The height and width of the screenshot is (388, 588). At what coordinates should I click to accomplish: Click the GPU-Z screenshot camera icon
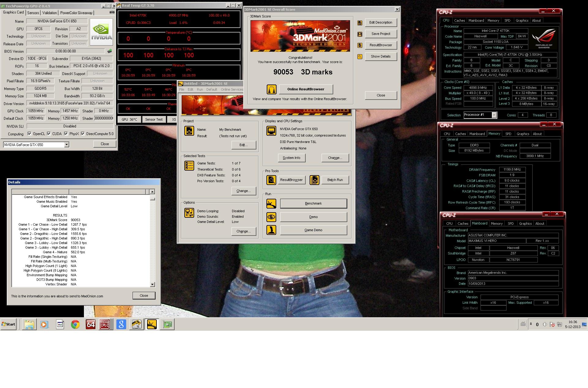pyautogui.click(x=112, y=13)
